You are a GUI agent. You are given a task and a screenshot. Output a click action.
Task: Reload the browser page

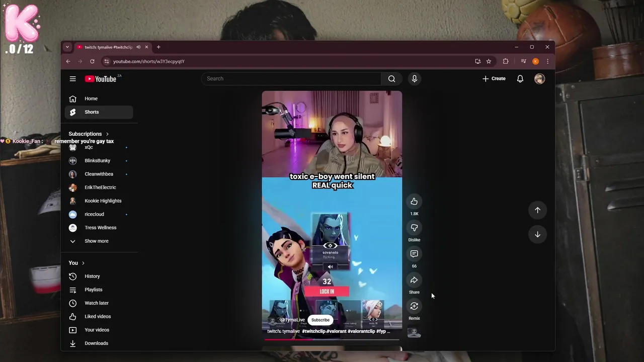tap(92, 61)
